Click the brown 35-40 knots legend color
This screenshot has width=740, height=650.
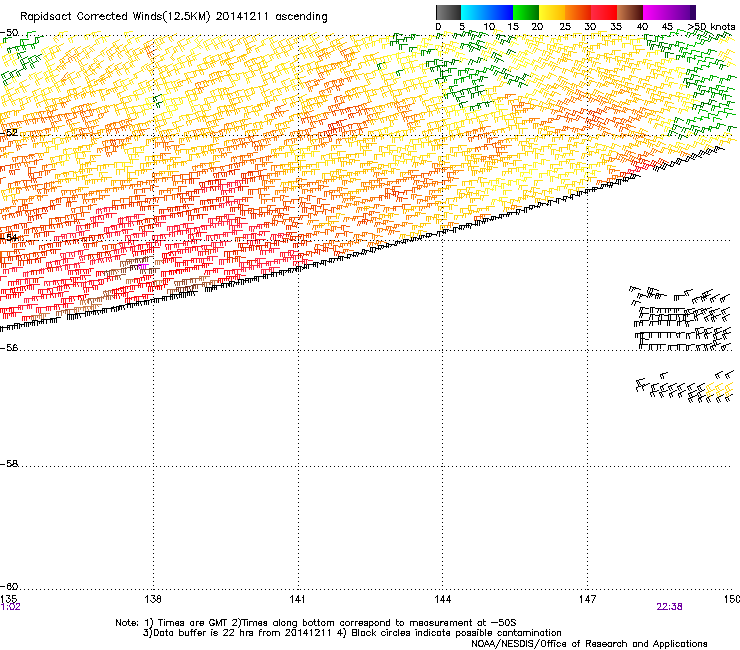click(x=630, y=12)
